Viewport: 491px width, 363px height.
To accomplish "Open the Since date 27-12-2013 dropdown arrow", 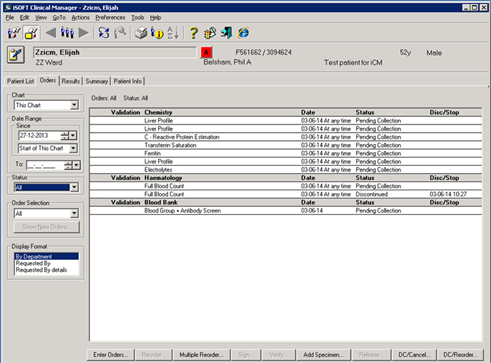I will point(73,136).
